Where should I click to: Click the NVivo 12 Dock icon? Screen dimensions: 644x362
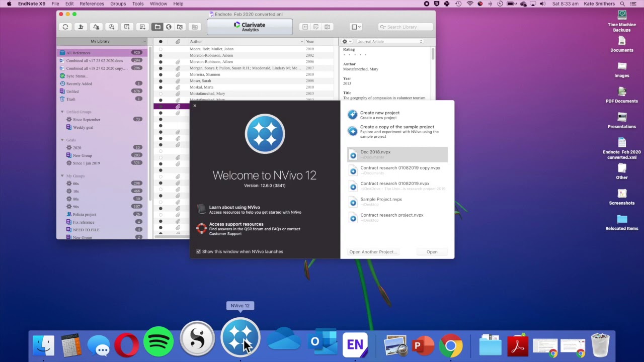point(240,338)
